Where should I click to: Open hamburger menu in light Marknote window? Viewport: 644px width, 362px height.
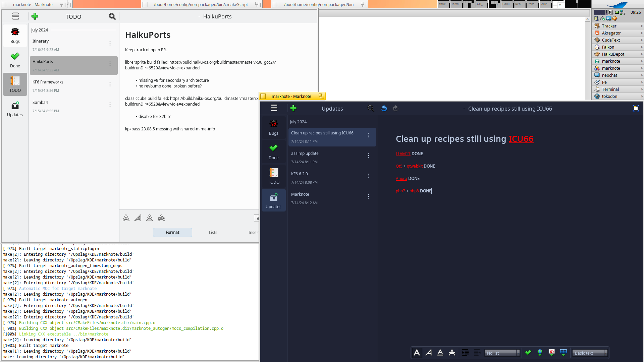[x=15, y=16]
